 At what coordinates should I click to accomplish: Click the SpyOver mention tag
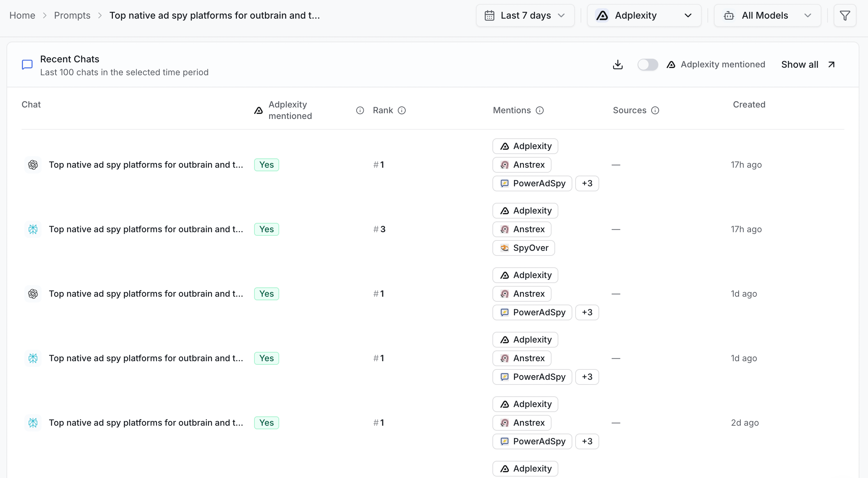point(524,248)
